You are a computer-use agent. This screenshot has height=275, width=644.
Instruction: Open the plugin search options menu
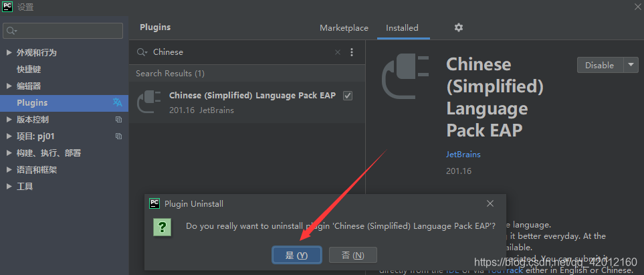(352, 52)
